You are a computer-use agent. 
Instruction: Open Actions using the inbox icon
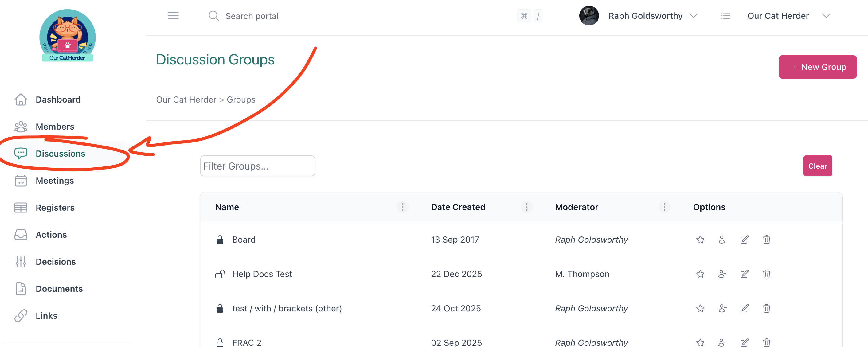point(21,235)
